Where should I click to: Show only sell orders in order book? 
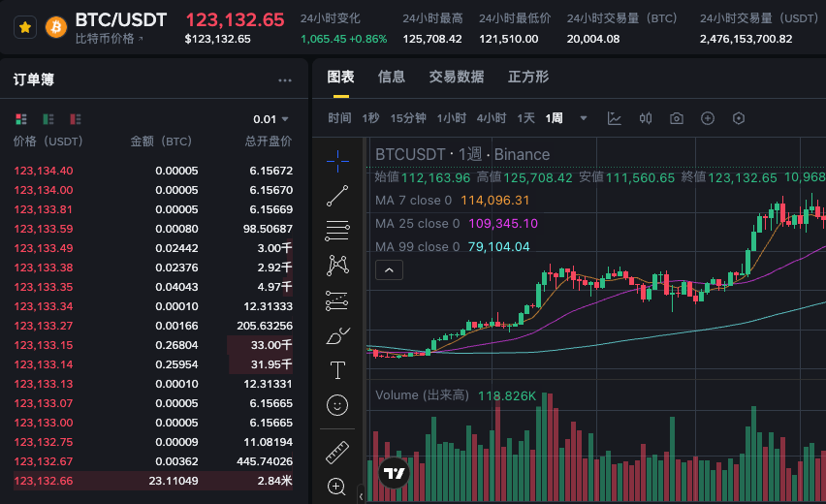click(x=76, y=119)
